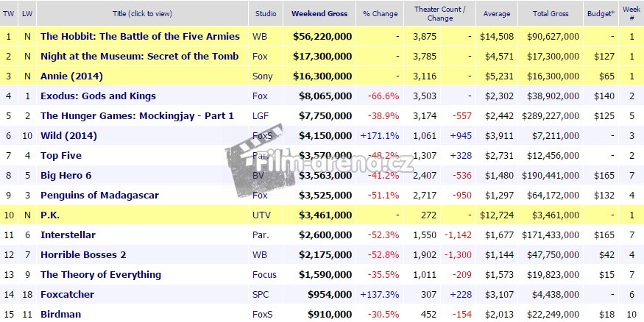Viewport: 644px width, 322px height.
Task: Sort table by Weekend Gross column
Action: click(320, 13)
